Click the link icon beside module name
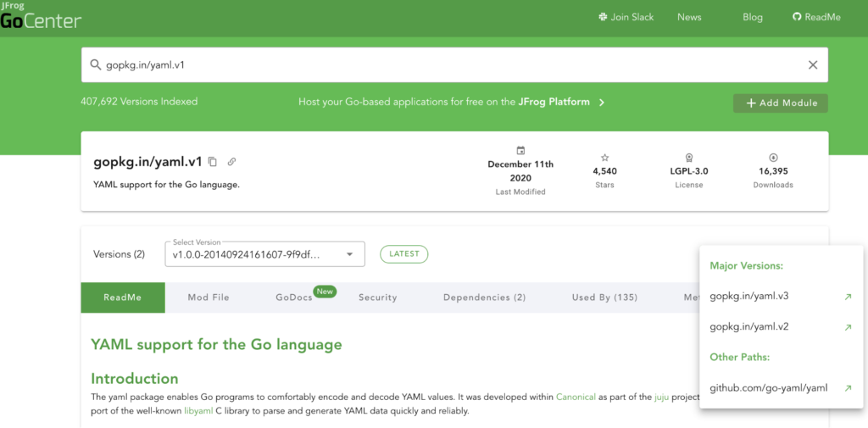Screen dimensions: 868x428 (x=231, y=162)
